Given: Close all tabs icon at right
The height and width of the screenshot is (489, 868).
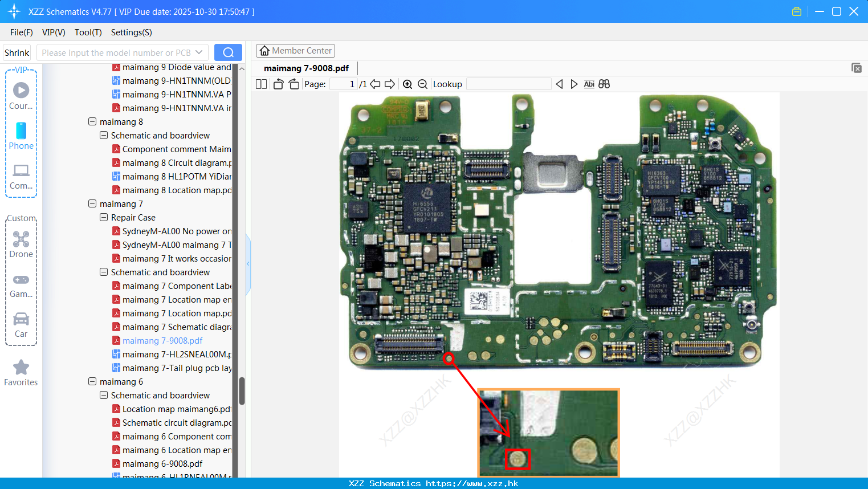Looking at the screenshot, I should (857, 68).
